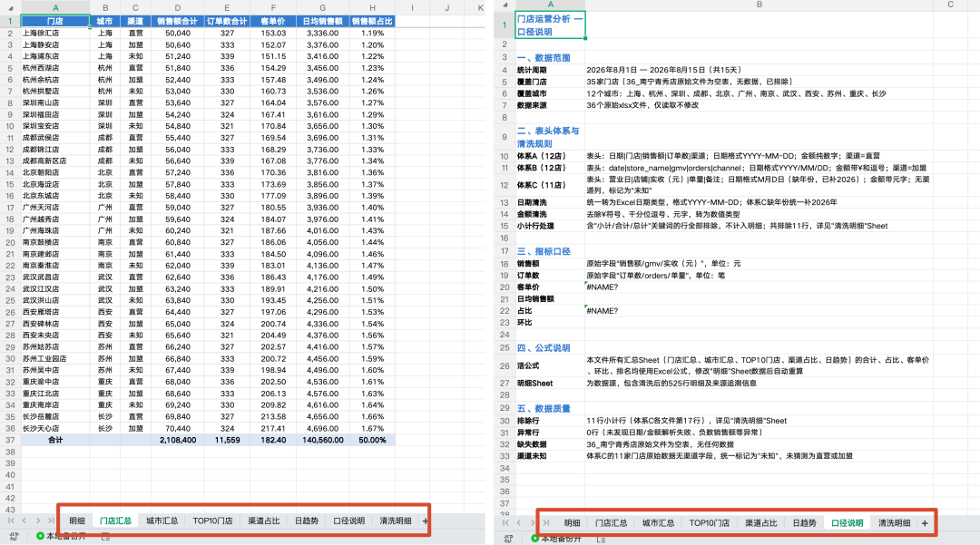
Task: Click header cell 门店 in A1
Action: coord(55,21)
